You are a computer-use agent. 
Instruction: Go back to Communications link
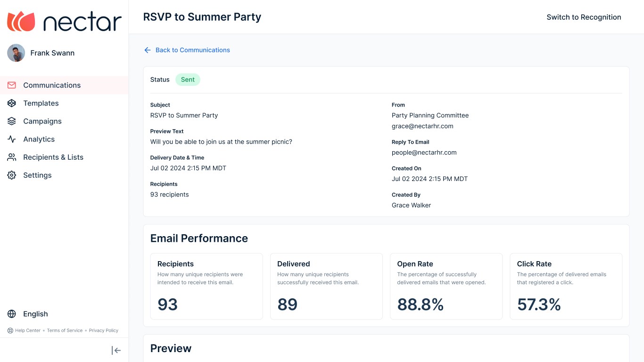(x=192, y=50)
